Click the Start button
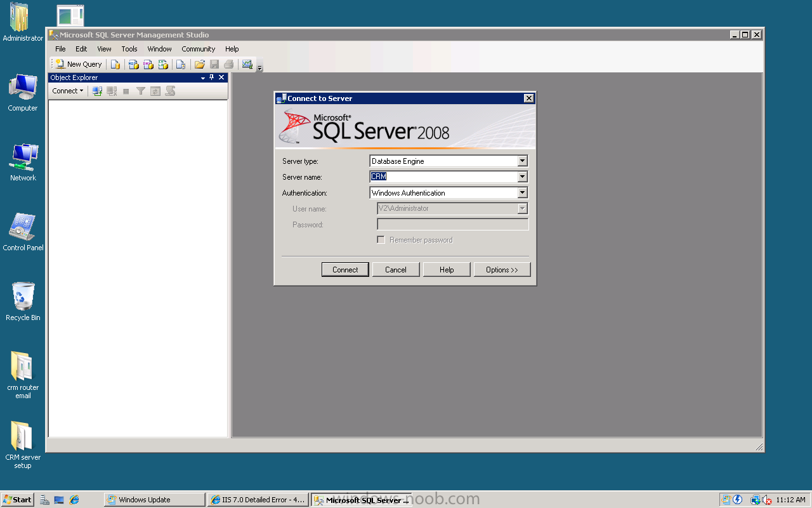This screenshot has height=508, width=812. pos(17,500)
